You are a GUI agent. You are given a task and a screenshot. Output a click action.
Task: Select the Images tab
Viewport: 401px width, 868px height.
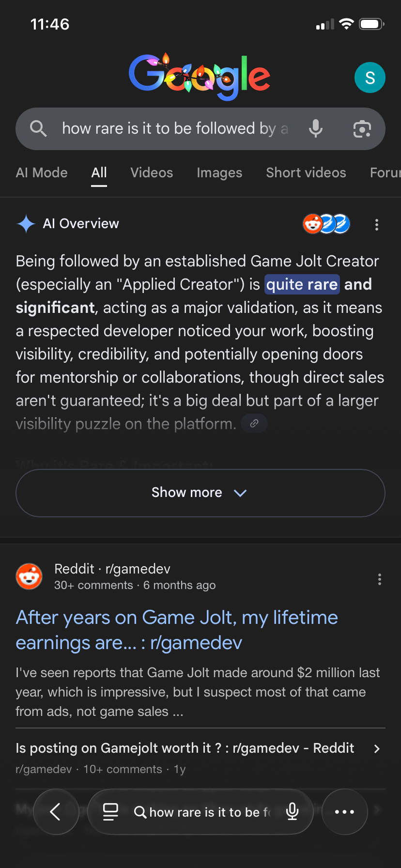[x=219, y=173]
